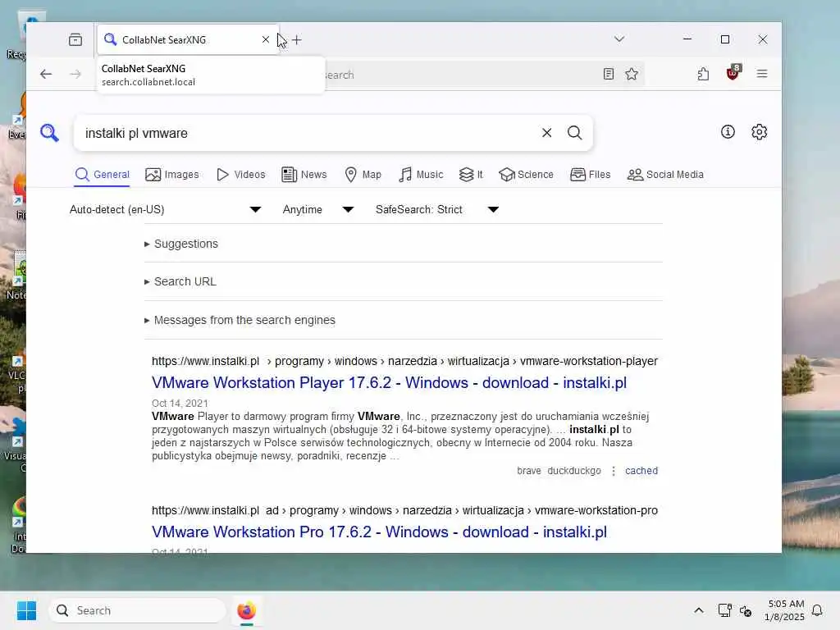Open a new browser tab
The image size is (840, 630).
tap(297, 39)
